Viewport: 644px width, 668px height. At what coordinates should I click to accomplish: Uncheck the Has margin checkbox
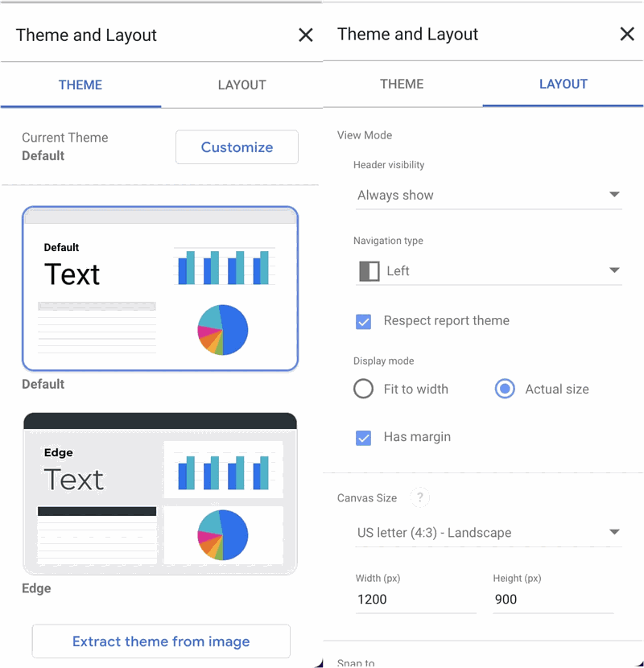point(364,438)
